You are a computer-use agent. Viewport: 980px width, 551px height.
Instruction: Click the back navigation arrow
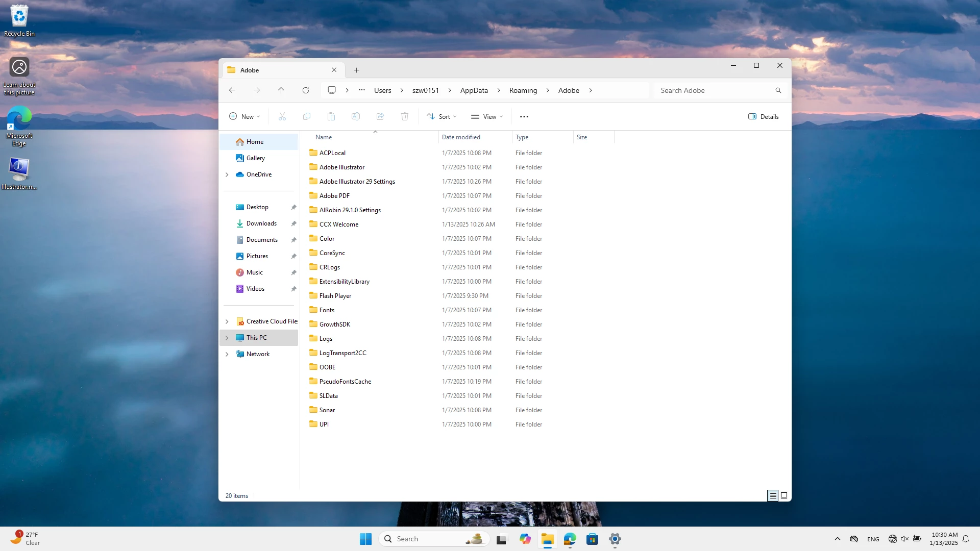tap(232, 90)
